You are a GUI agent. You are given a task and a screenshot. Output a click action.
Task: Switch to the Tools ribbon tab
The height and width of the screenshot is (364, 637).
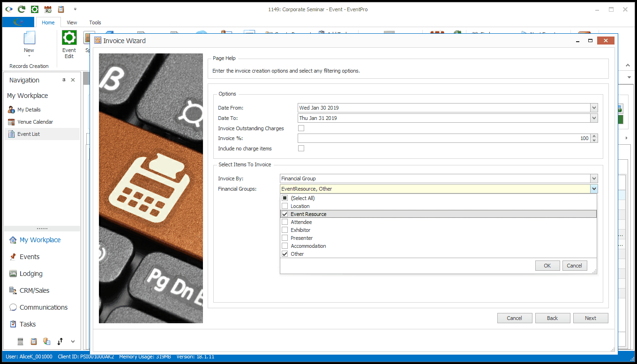95,22
